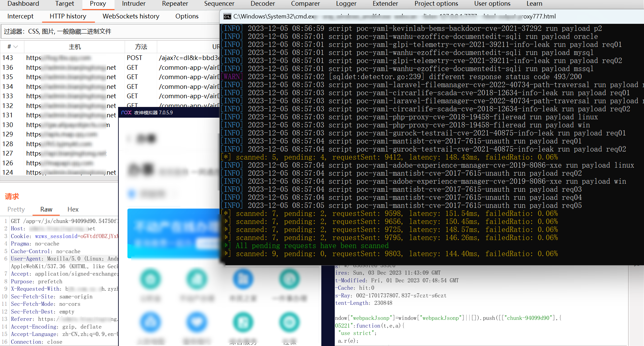The width and height of the screenshot is (644, 346).
Task: Click the Nox emulator title 夜神模拟器 7.0.5.9
Action: click(x=153, y=113)
